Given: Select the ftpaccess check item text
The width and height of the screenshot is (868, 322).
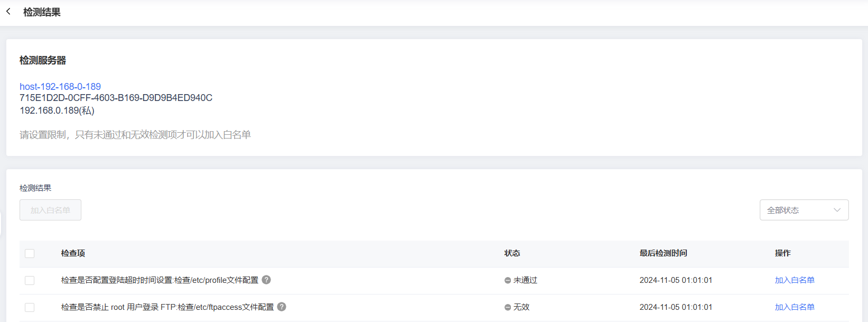Looking at the screenshot, I should click(167, 307).
